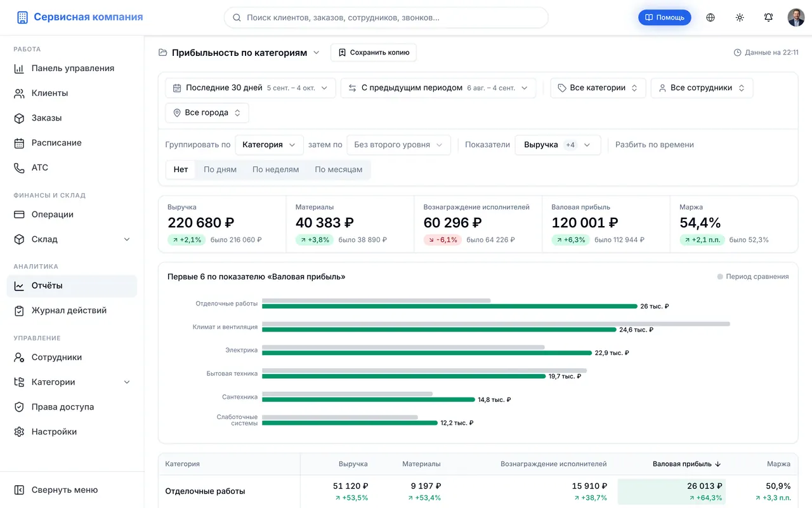812x508 pixels.
Task: Focus the search input field
Action: [x=386, y=18]
